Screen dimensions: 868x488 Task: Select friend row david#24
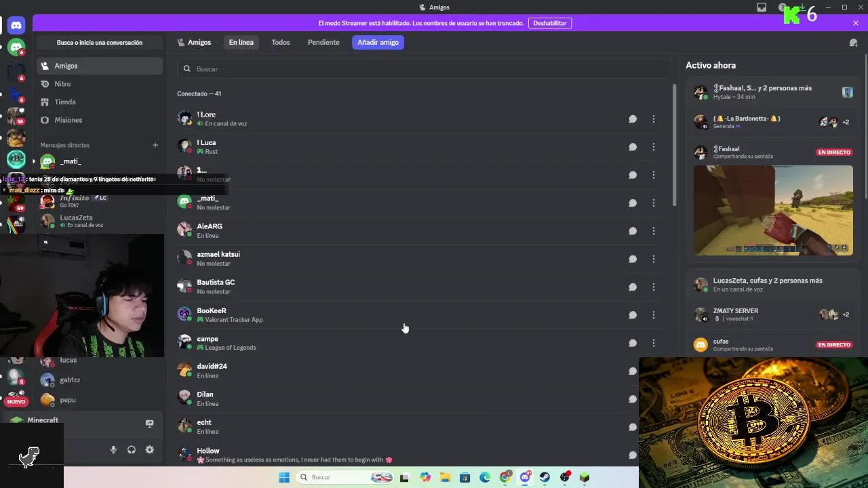[420, 371]
